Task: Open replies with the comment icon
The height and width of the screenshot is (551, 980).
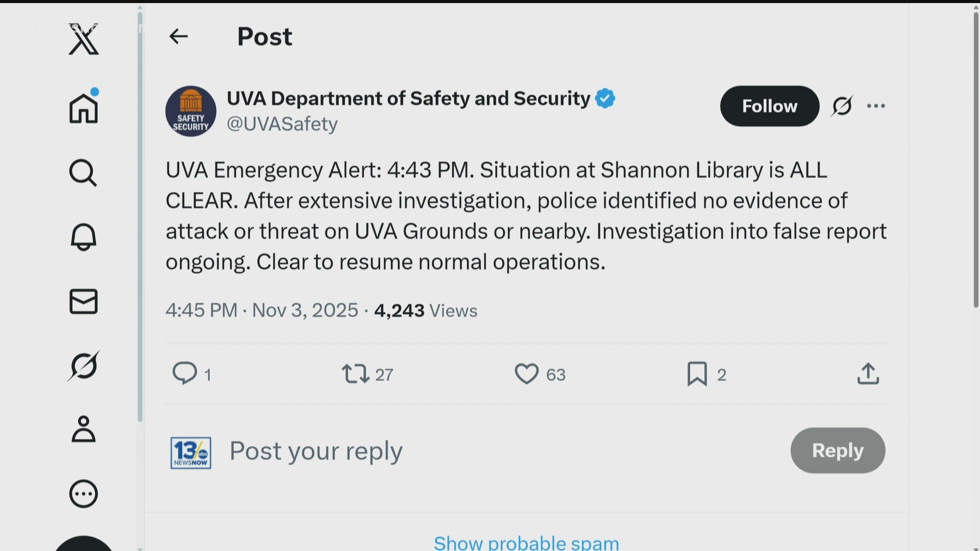Action: pos(185,373)
